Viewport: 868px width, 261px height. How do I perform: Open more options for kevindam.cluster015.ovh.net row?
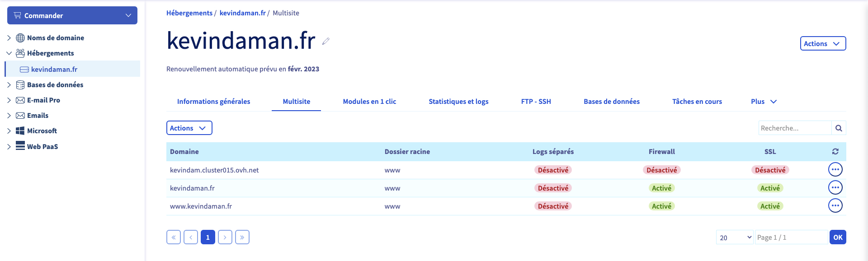coord(835,170)
